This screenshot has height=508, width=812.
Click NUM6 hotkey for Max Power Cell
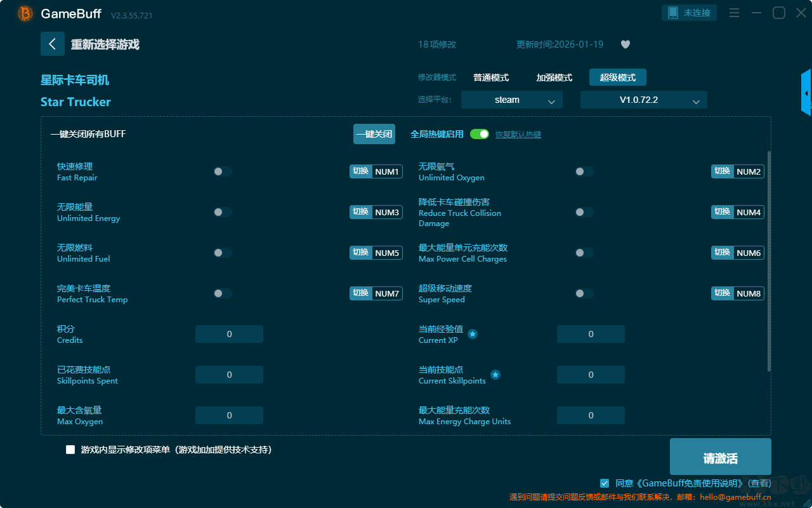[x=749, y=253]
